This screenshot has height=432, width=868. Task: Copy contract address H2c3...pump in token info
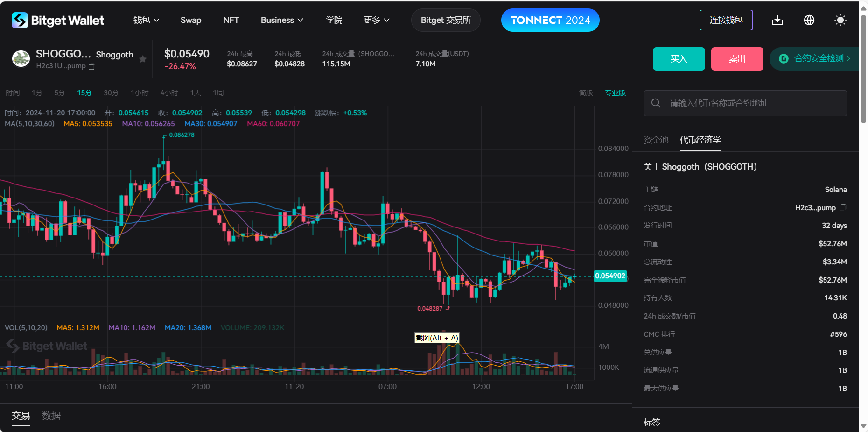pos(843,207)
